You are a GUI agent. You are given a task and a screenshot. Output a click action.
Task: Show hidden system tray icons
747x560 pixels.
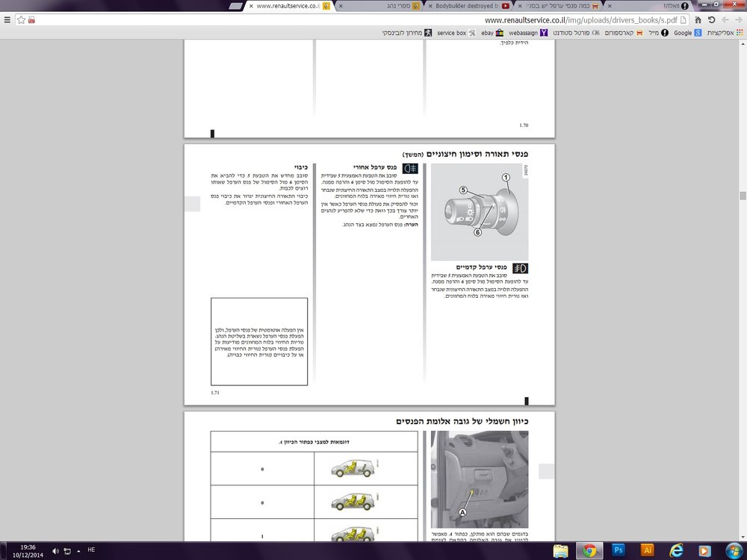point(78,550)
